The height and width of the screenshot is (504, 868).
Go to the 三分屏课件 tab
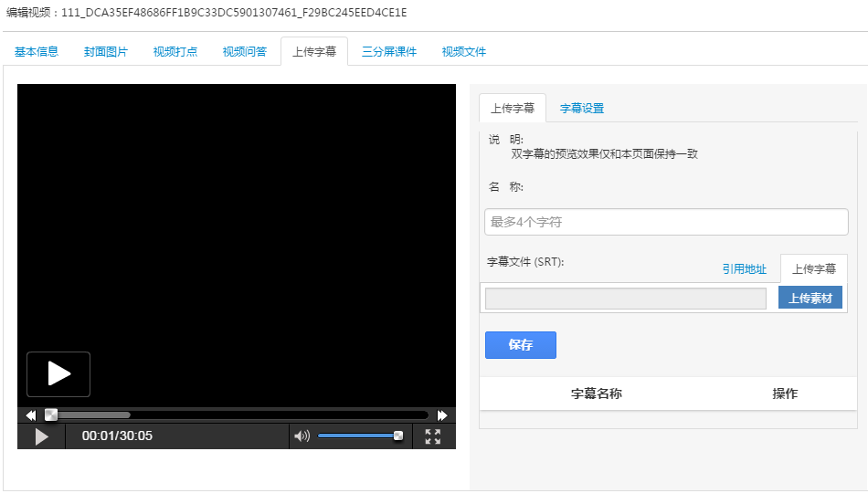pyautogui.click(x=389, y=51)
